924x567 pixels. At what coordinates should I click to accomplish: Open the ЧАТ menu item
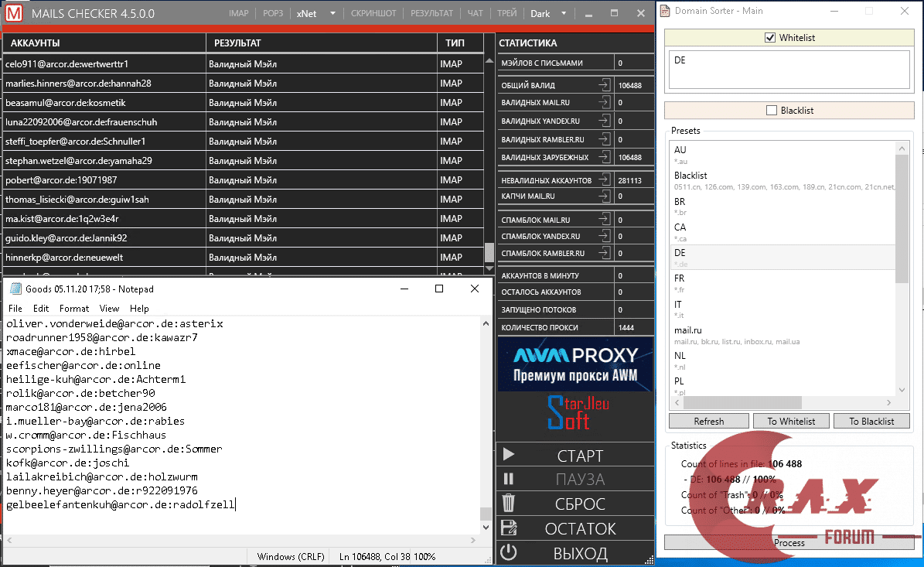tap(475, 14)
